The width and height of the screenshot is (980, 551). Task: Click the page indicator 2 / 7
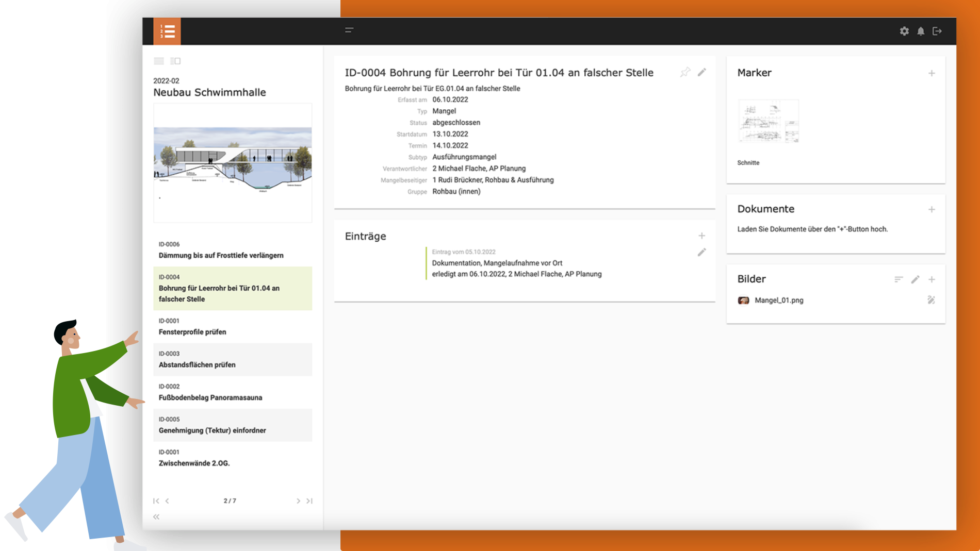tap(230, 501)
